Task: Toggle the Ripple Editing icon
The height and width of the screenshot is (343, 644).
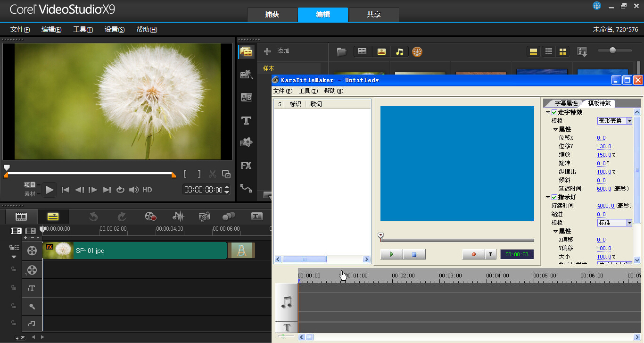Action: (x=14, y=247)
